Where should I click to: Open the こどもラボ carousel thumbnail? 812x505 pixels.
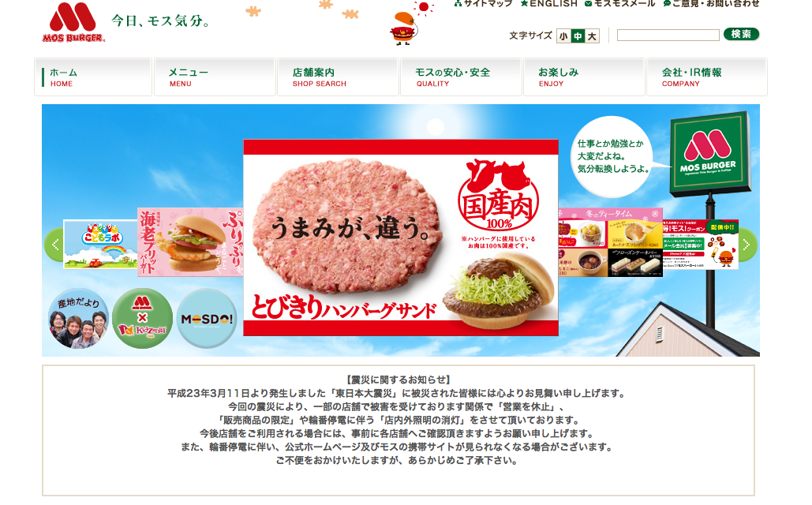(x=100, y=244)
